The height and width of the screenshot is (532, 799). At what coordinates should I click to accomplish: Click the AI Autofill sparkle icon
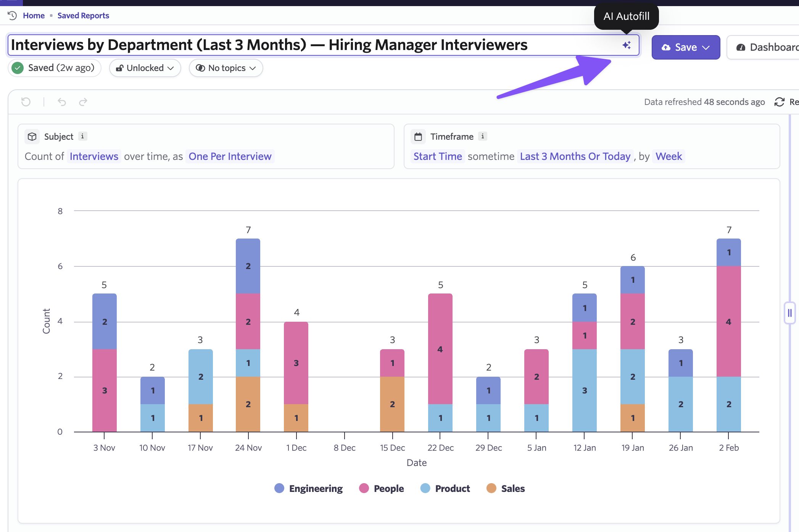(x=627, y=45)
